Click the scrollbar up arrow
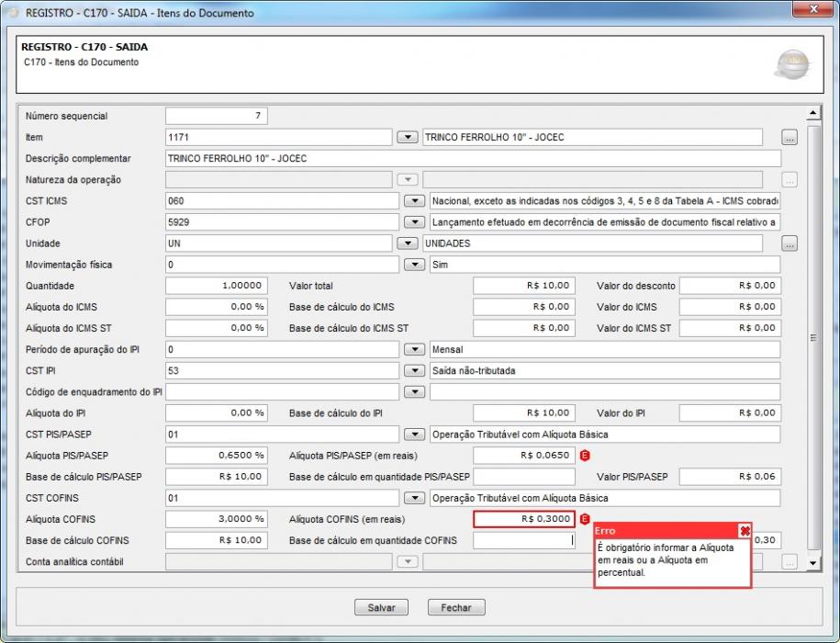 point(813,112)
